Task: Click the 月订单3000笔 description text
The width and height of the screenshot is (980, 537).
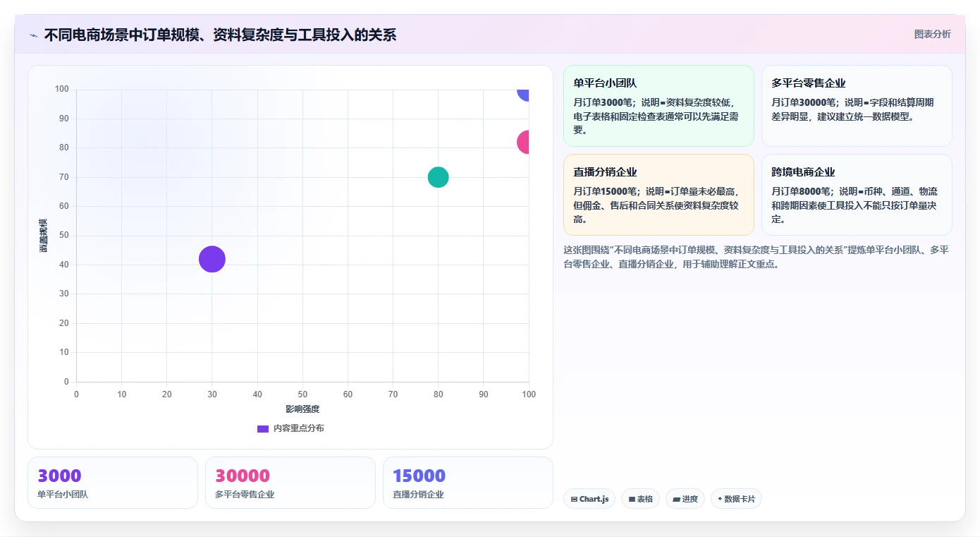Action: pos(656,116)
